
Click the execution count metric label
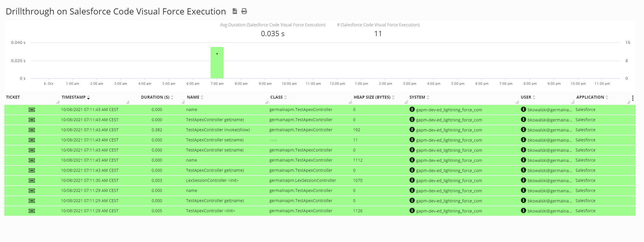coord(378,25)
